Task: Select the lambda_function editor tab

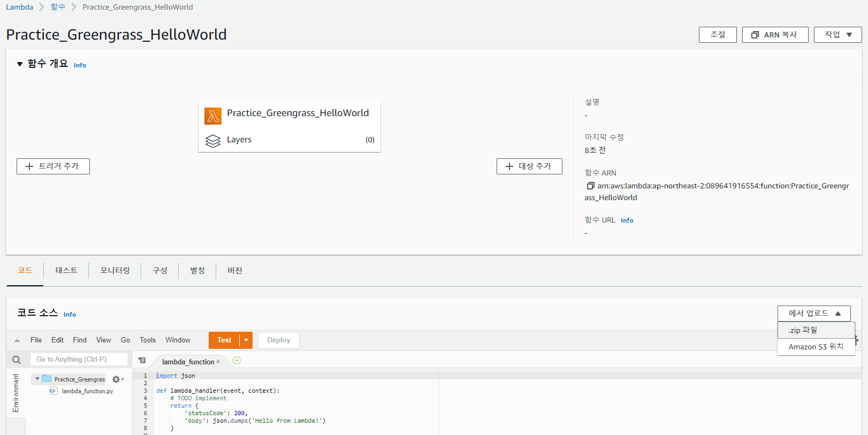Action: pos(188,362)
